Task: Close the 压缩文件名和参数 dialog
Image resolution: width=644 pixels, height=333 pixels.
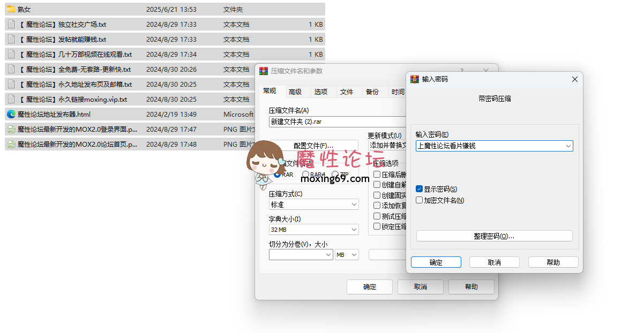Action: [x=485, y=71]
